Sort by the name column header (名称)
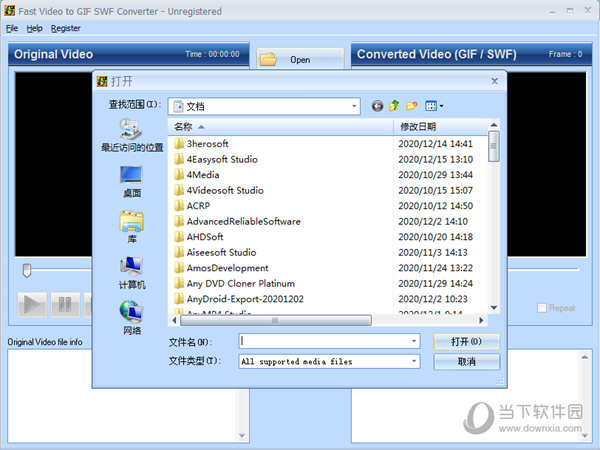This screenshot has width=600, height=450. tap(280, 127)
